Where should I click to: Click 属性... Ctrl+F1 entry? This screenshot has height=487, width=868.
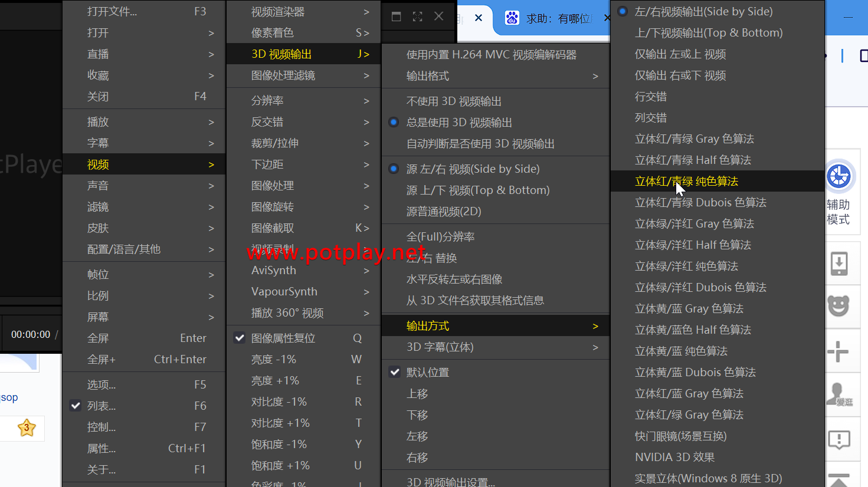(144, 448)
